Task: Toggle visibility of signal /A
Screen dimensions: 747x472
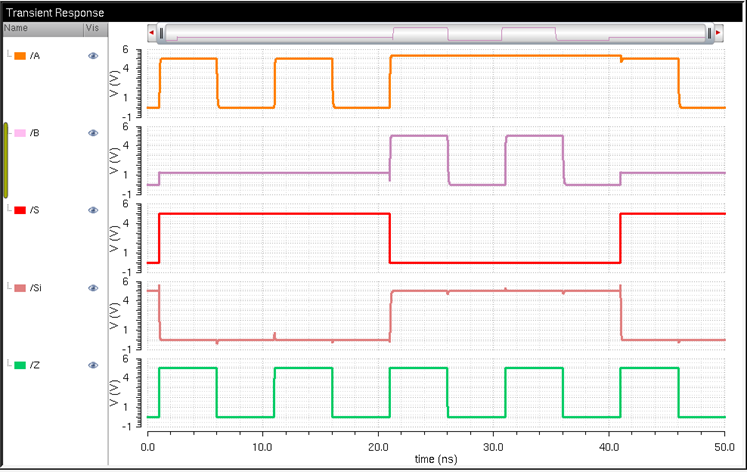Action: pyautogui.click(x=93, y=56)
